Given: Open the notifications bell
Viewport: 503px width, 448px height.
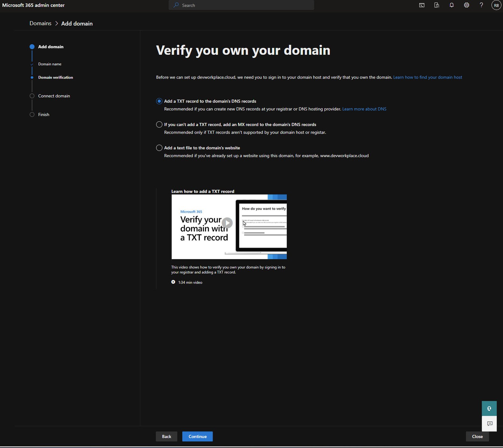Looking at the screenshot, I should coord(451,5).
